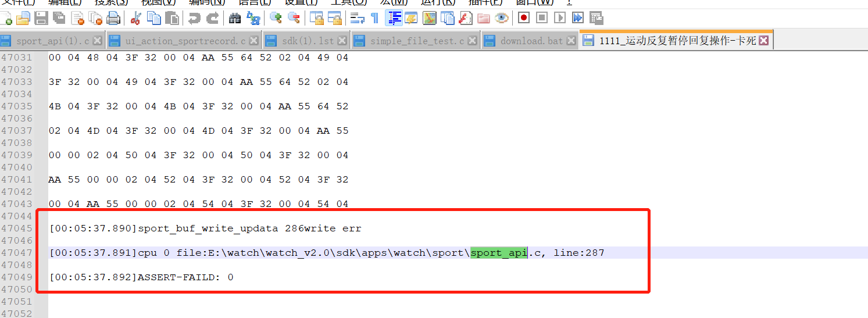The width and height of the screenshot is (868, 318).
Task: Click the Cut scissors icon
Action: 136,19
